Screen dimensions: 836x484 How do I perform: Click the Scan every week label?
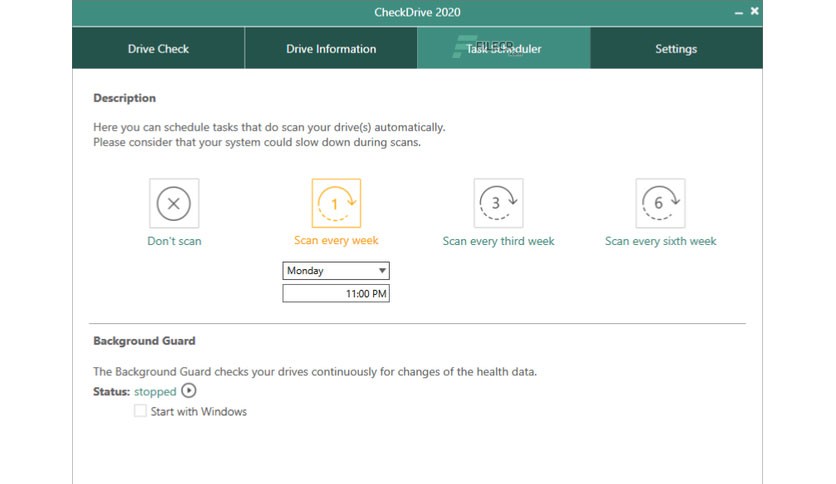coord(336,240)
